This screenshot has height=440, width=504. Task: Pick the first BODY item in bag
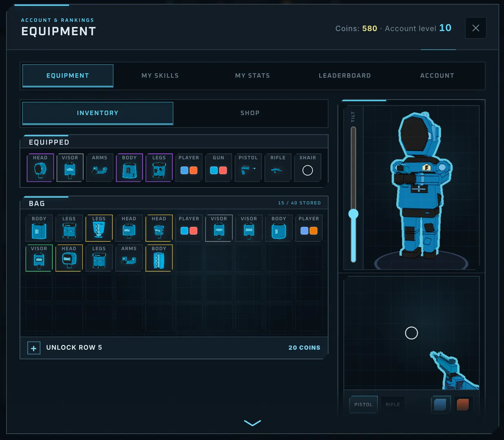(x=39, y=228)
